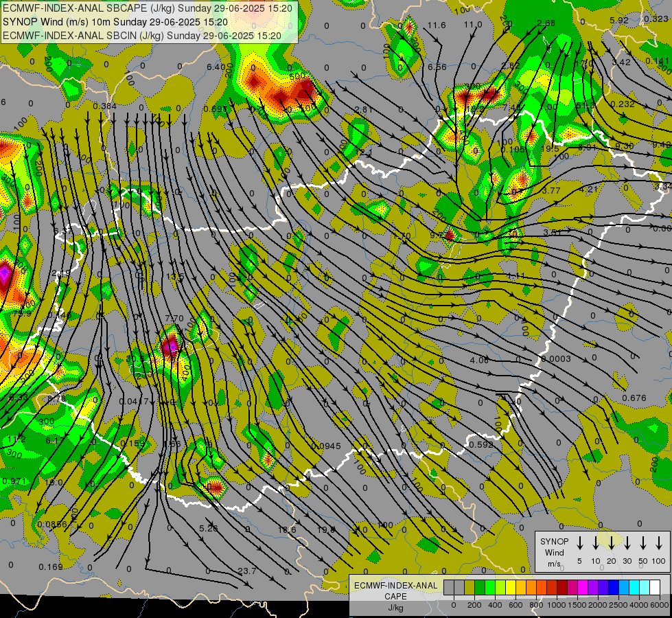The height and width of the screenshot is (618, 672).
Task: Click the map value 0.676
Action: point(634,398)
